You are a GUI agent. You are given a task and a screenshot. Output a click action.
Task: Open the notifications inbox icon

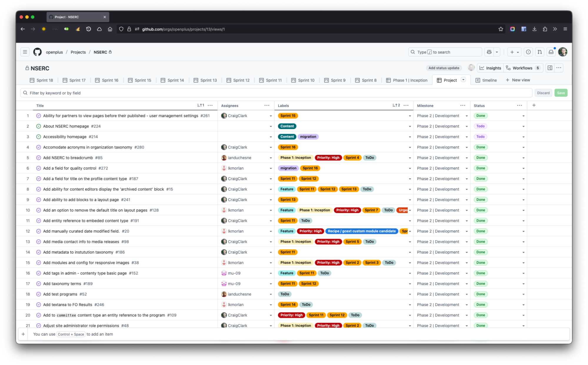point(551,52)
